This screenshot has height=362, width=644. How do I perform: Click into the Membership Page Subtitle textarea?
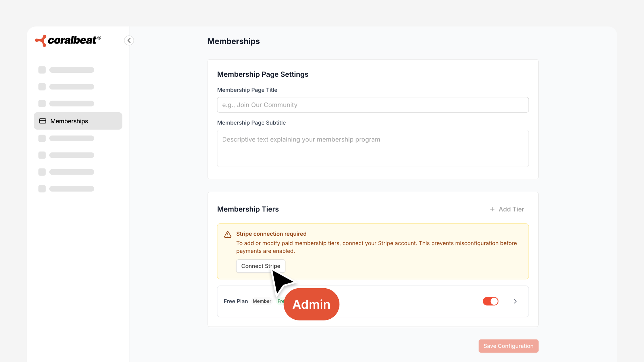click(x=373, y=148)
